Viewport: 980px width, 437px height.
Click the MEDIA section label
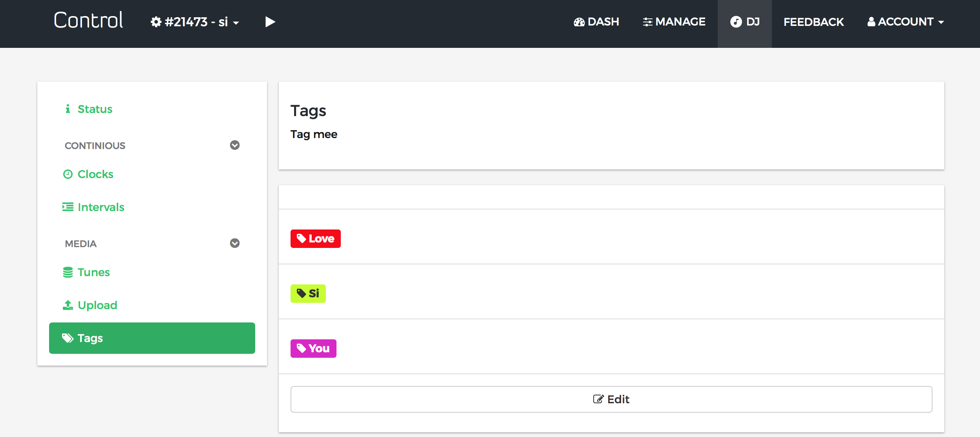81,244
